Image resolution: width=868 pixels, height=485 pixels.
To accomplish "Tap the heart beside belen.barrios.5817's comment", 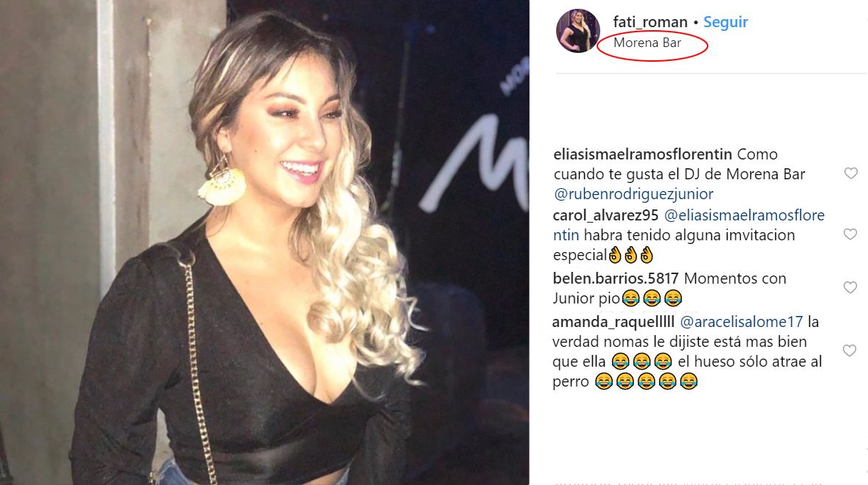I will pyautogui.click(x=850, y=287).
